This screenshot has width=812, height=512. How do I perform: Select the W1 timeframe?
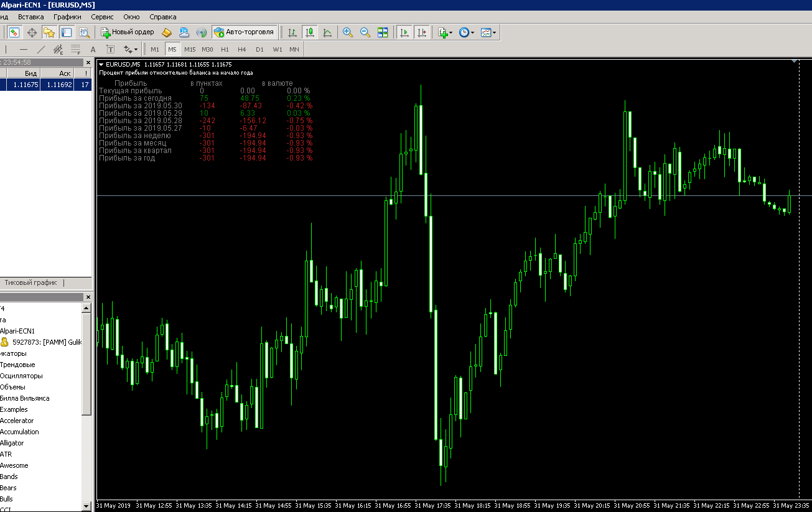pos(278,49)
